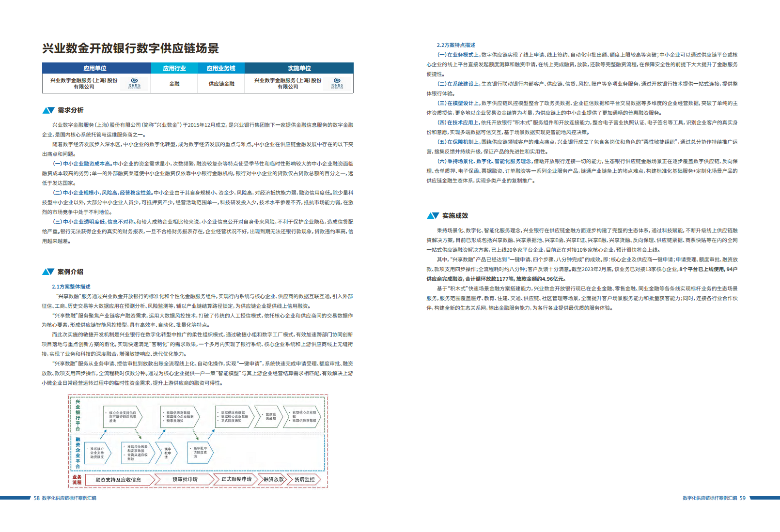Click the blue text (五)在保障机制上

(x=458, y=142)
